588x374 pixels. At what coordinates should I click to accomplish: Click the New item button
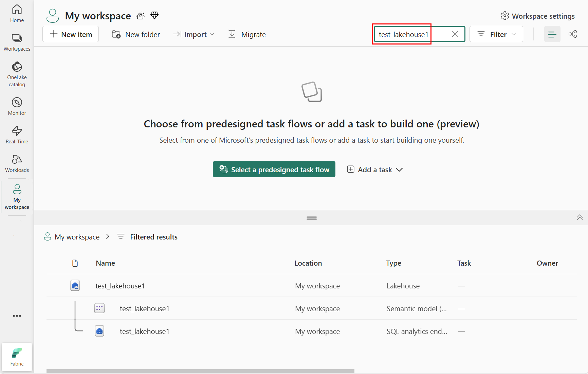71,35
